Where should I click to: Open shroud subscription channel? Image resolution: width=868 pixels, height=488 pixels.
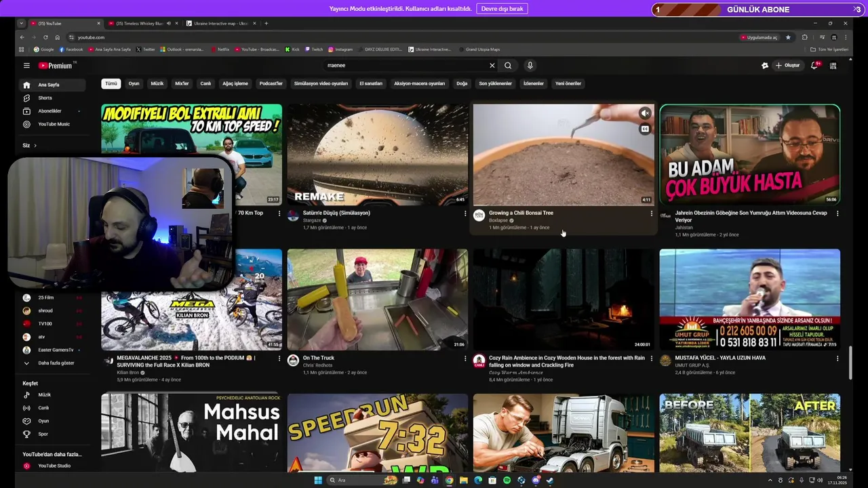(x=52, y=310)
